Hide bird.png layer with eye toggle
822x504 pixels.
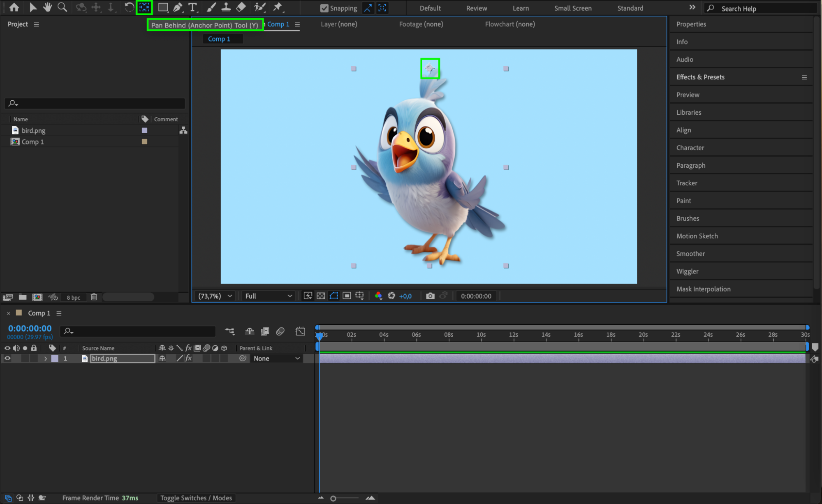(x=7, y=358)
